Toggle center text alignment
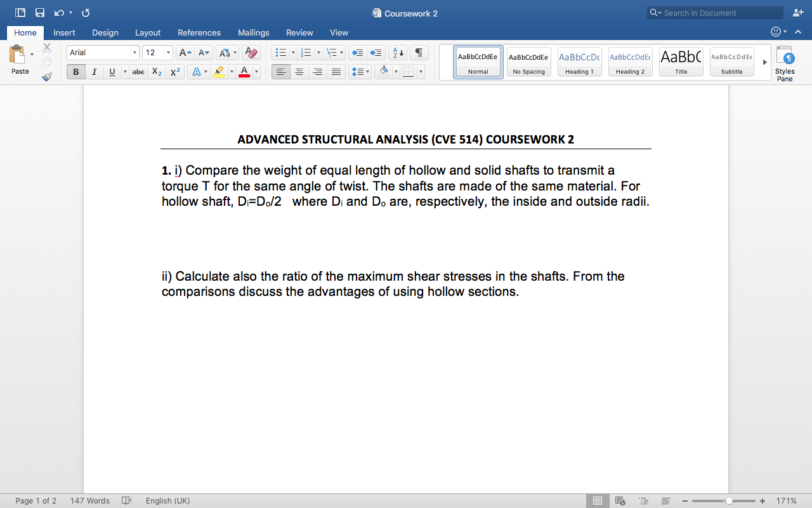This screenshot has width=812, height=508. (299, 72)
